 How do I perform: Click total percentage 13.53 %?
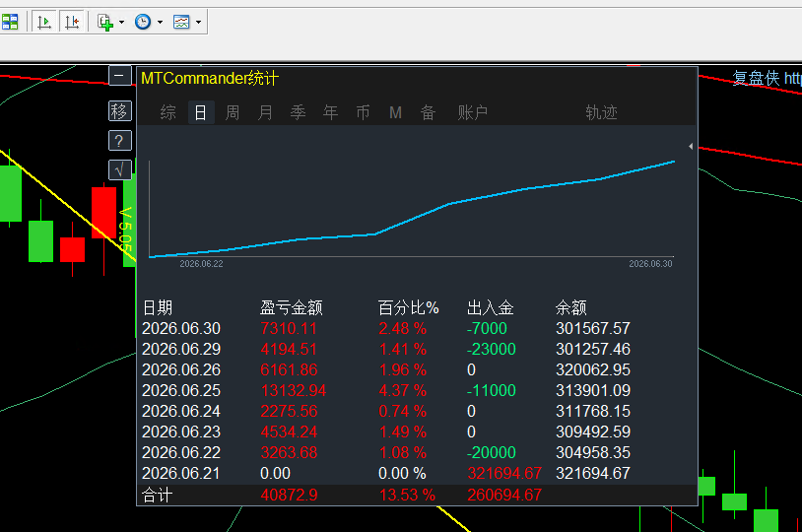pyautogui.click(x=407, y=496)
